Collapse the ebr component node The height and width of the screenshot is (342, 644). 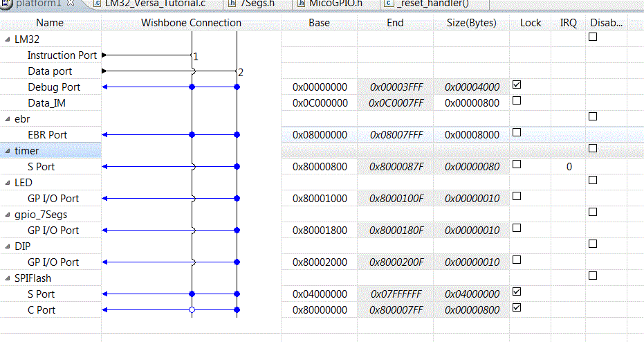[8, 119]
